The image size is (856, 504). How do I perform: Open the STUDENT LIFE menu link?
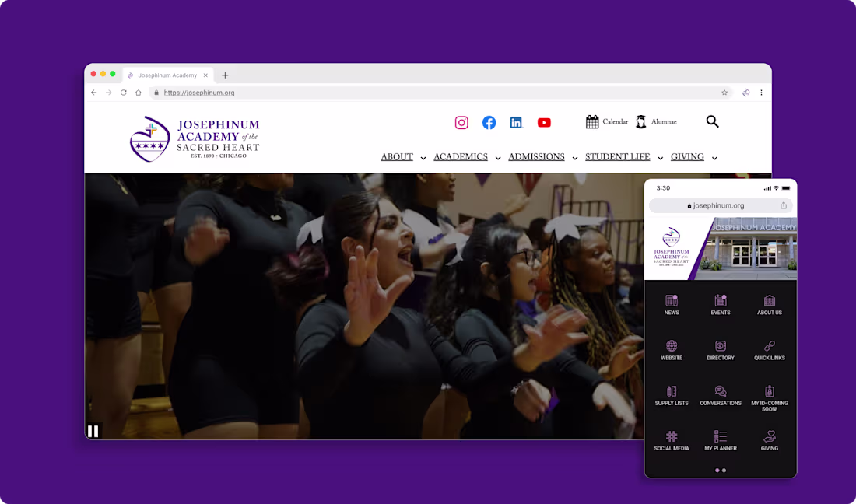pos(617,156)
